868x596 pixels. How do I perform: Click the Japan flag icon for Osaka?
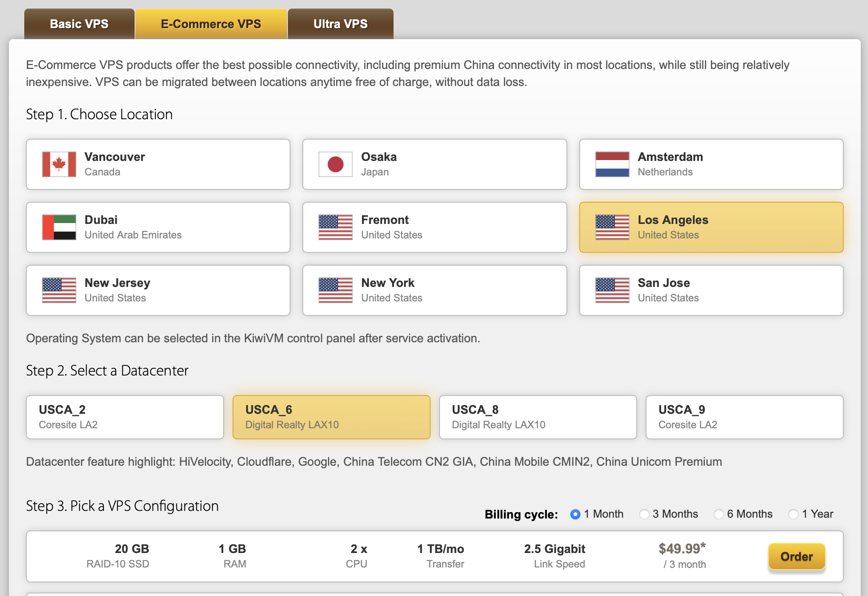(x=335, y=164)
